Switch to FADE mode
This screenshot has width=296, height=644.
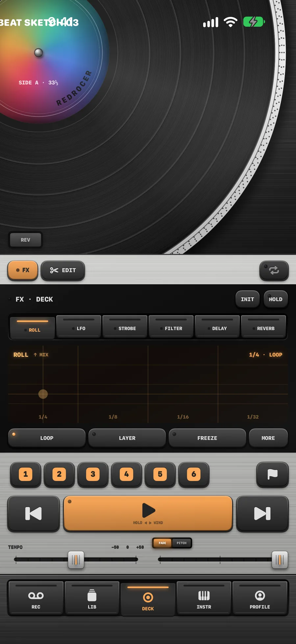point(162,543)
